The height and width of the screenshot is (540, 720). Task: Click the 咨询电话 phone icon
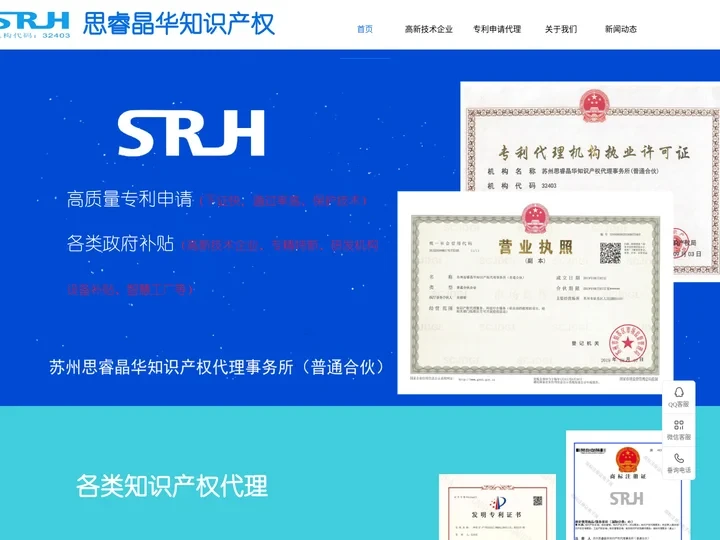[x=679, y=458]
